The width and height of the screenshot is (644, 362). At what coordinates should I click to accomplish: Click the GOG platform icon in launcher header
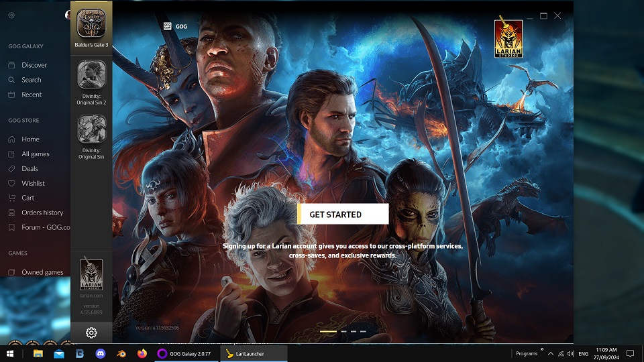(167, 26)
